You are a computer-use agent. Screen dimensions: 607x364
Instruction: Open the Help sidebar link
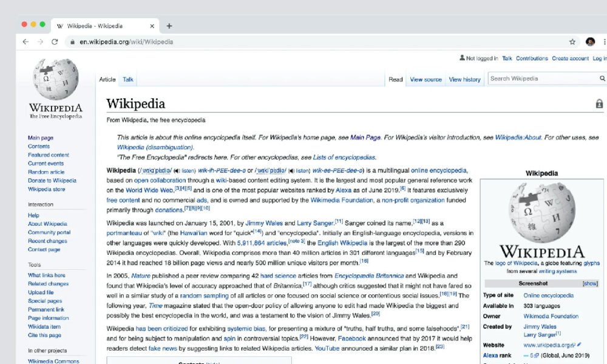coord(33,215)
